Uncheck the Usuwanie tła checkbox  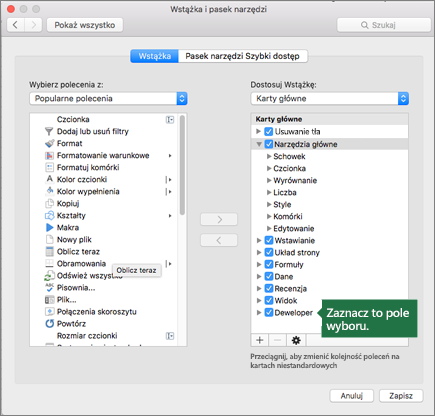[269, 131]
